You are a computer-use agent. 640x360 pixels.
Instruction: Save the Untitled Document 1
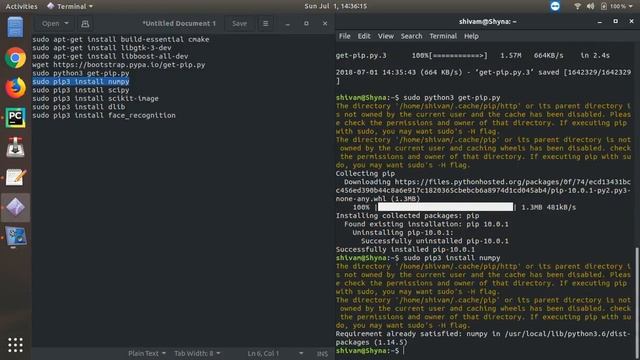click(239, 24)
